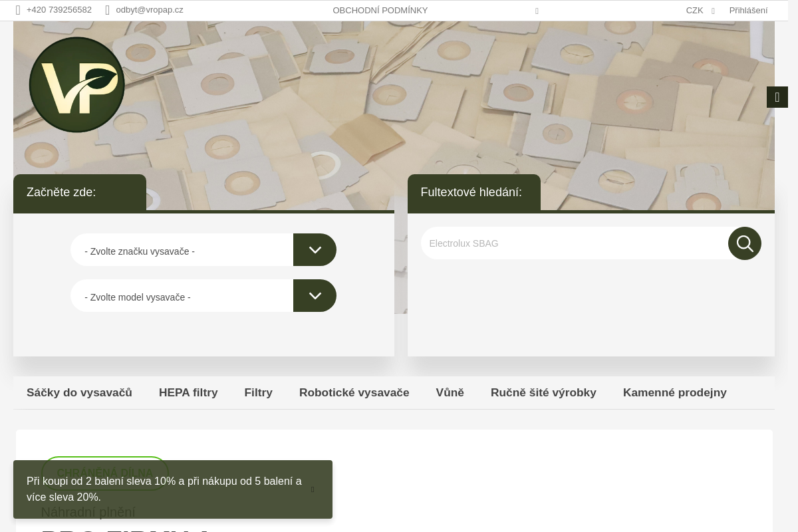Open Kamenné prodejny page
The height and width of the screenshot is (532, 798).
(674, 392)
